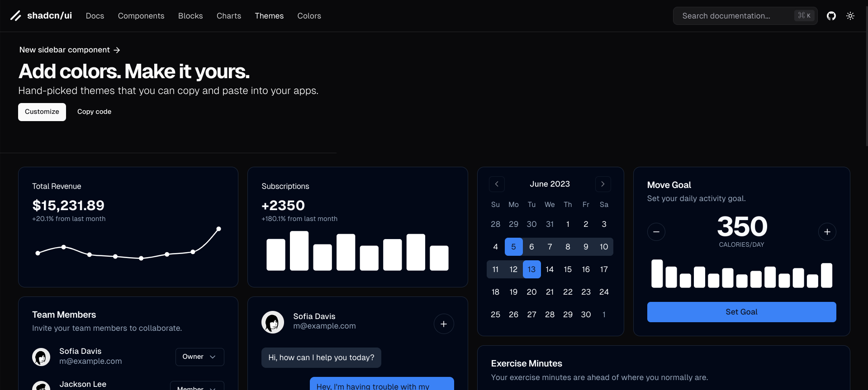Image resolution: width=868 pixels, height=390 pixels.
Task: Click the 'Hi, how can I help you today?' message
Action: [321, 357]
